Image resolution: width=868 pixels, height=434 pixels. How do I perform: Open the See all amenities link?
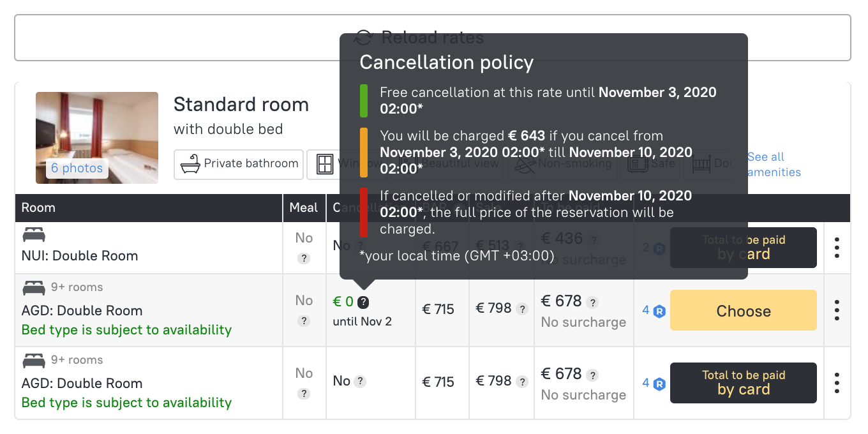[774, 165]
